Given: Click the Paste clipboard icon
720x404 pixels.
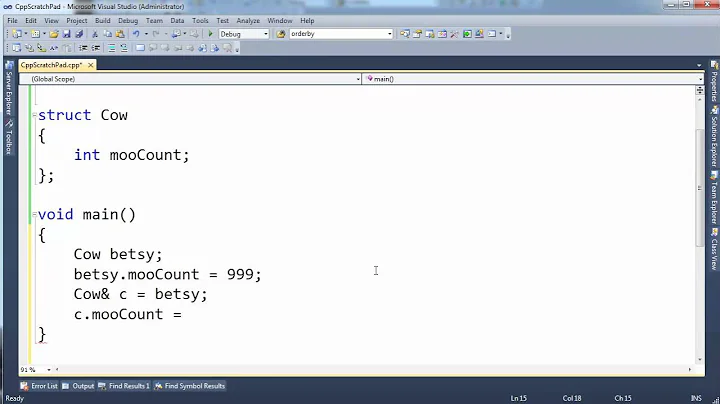Looking at the screenshot, I should 120,34.
